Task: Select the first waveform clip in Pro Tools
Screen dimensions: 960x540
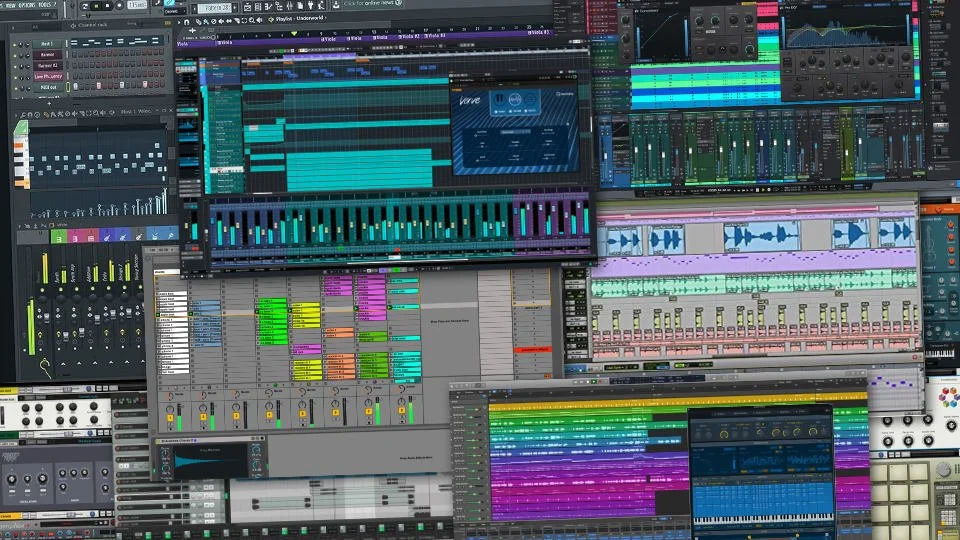Action: [x=622, y=240]
